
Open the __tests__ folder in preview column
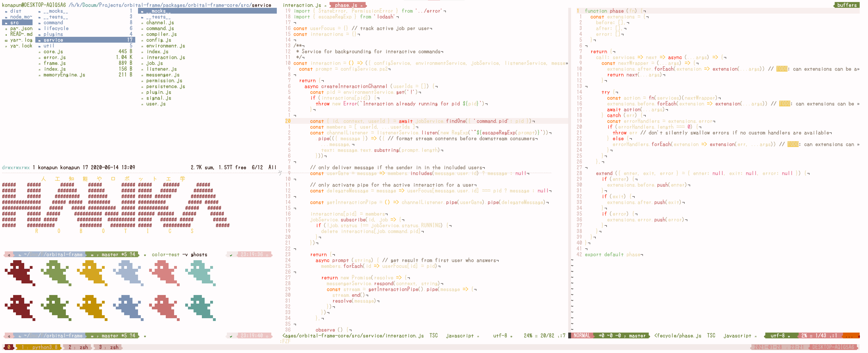click(158, 17)
